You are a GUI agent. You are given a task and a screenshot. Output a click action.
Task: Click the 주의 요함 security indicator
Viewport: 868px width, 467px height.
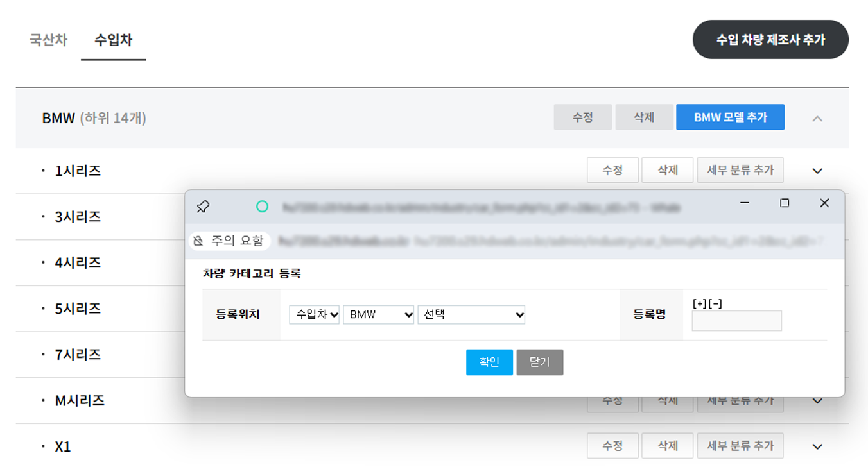pyautogui.click(x=230, y=241)
